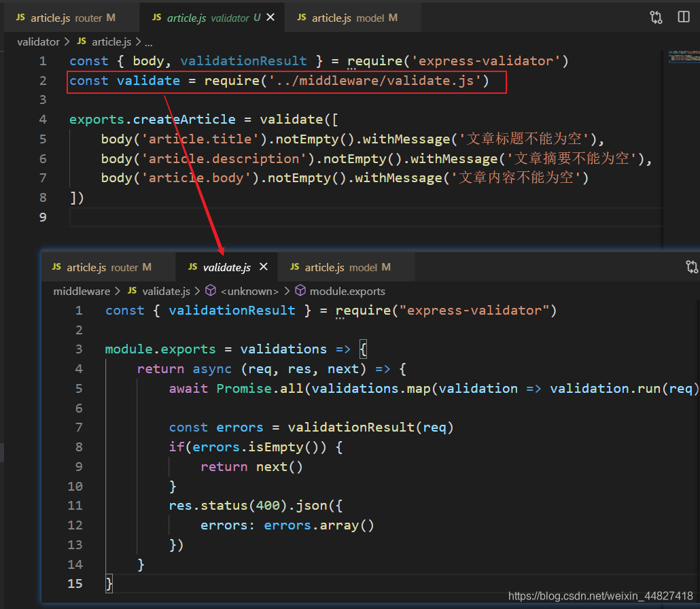This screenshot has width=700, height=609.
Task: Click the module.exports breadcrumb symbol
Action: point(347,292)
